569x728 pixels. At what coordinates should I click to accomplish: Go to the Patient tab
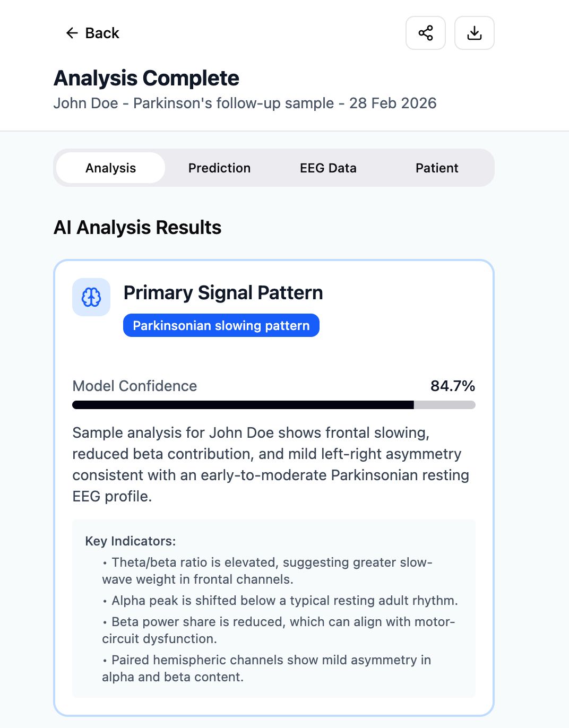pos(436,168)
